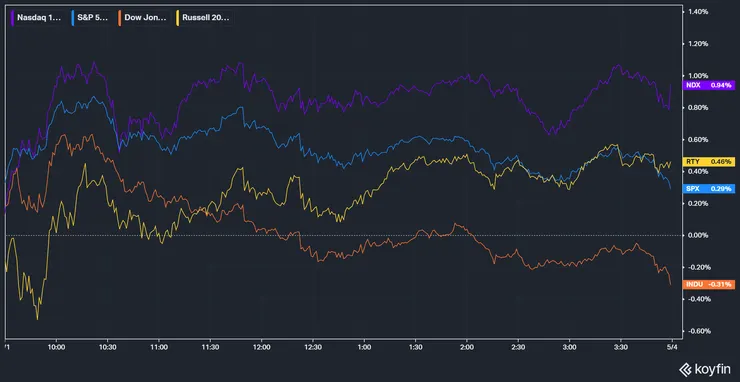Screen dimensions: 740x382
Task: Click the 10:00 time axis label
Action: tap(57, 347)
